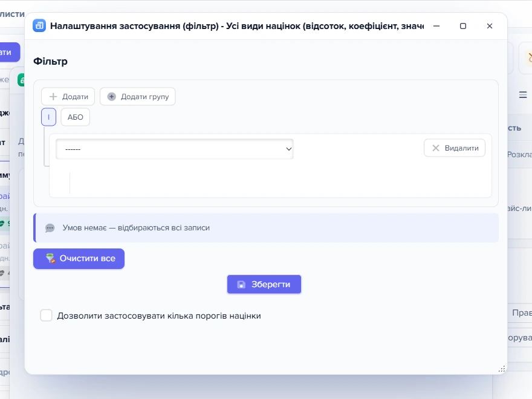Click the dialog resize grip corner
Image resolution: width=532 pixels, height=399 pixels.
point(502,369)
